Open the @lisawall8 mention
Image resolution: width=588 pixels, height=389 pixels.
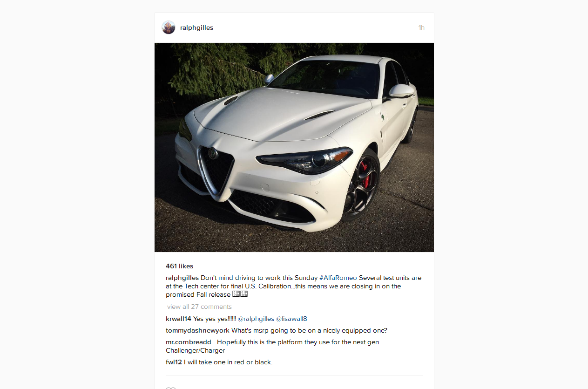(x=291, y=319)
